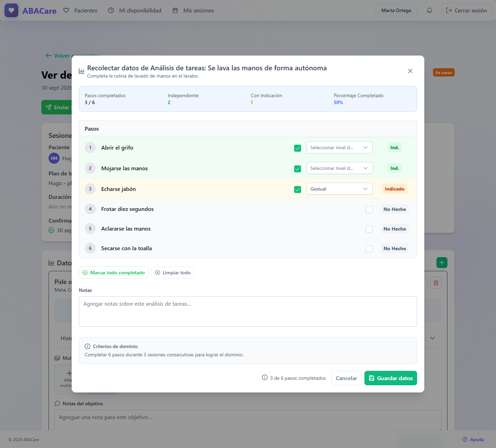Click the Notas del objetivo text field
The image size is (496, 448).
pos(248,420)
